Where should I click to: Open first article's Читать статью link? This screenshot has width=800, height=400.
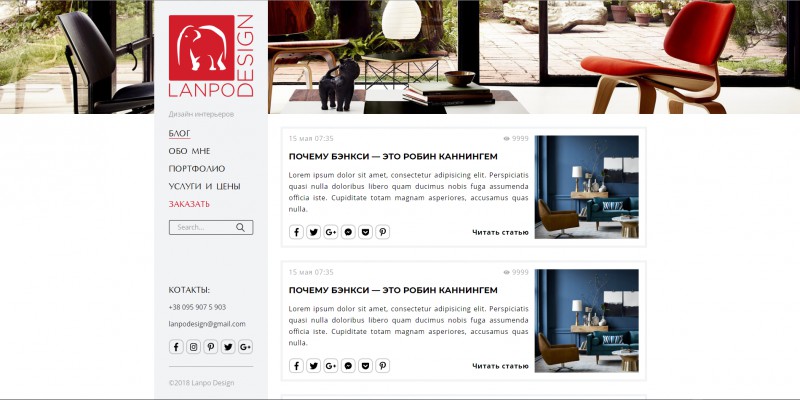click(x=501, y=233)
